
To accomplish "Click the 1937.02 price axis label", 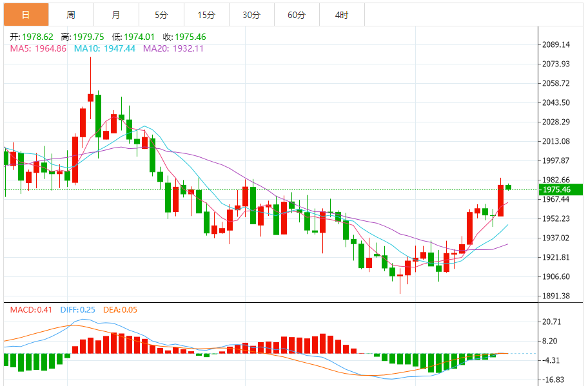I will pyautogui.click(x=556, y=238).
